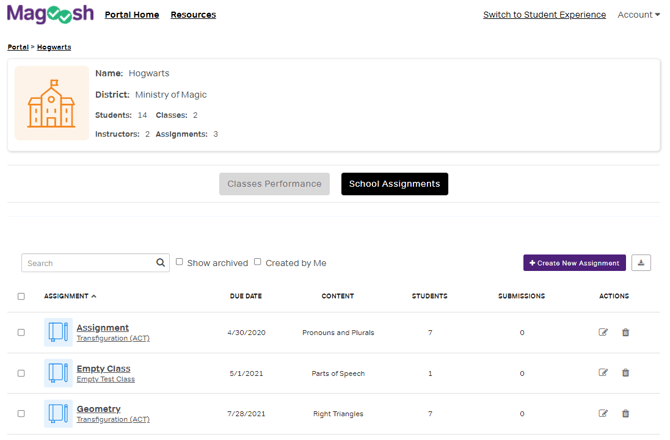The image size is (670, 440).
Task: Check the Created by Me checkbox
Action: pos(257,262)
